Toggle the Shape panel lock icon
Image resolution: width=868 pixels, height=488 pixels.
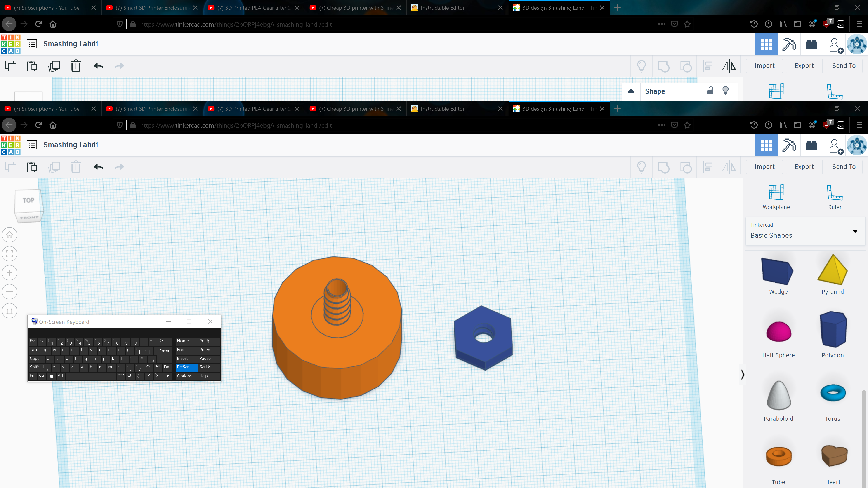pyautogui.click(x=710, y=91)
